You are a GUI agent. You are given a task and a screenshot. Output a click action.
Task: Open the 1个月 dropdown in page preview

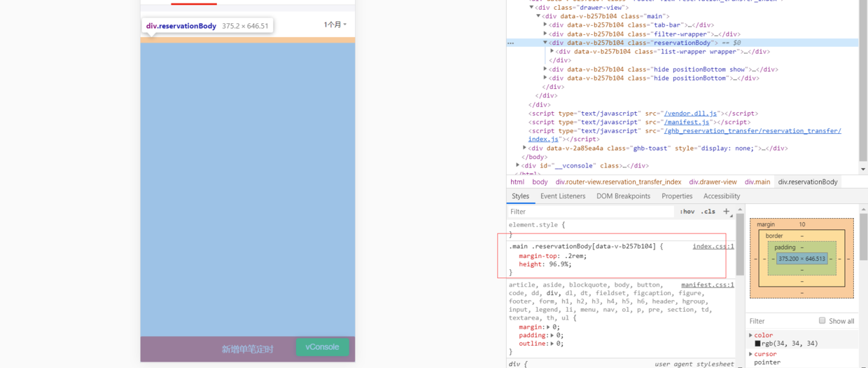coord(335,25)
